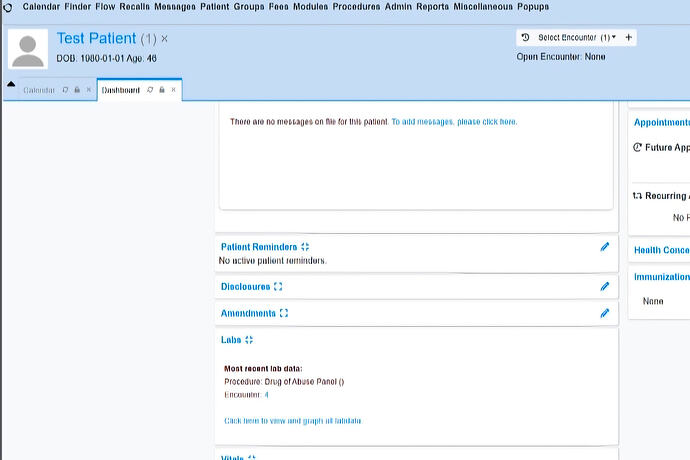
Task: Open the Calendar menu
Action: pos(41,7)
